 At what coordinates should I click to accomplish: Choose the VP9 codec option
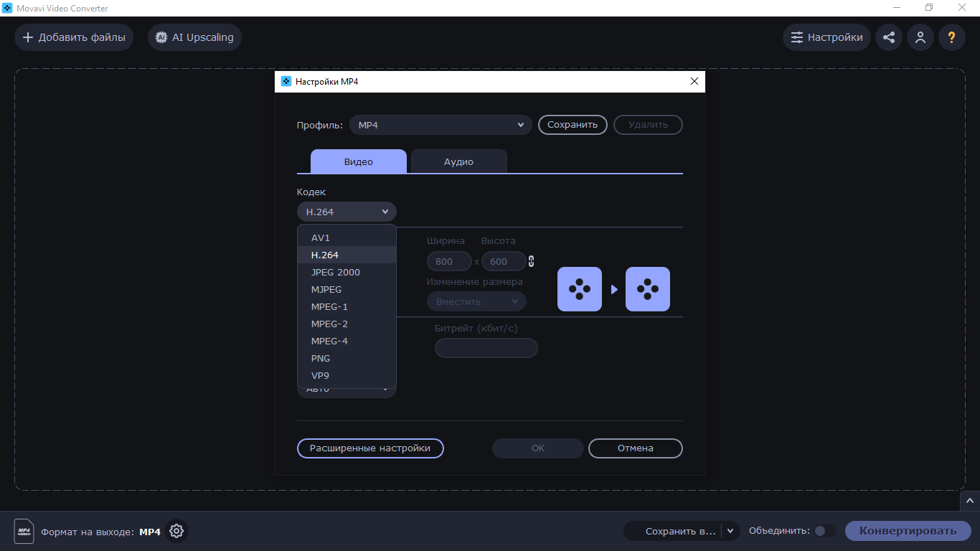347,375
